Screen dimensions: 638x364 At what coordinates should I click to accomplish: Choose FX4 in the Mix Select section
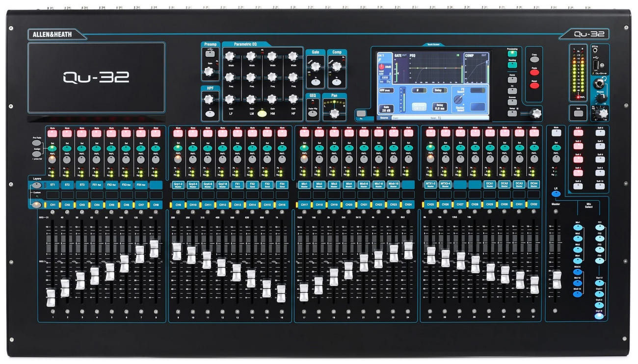pyautogui.click(x=599, y=260)
